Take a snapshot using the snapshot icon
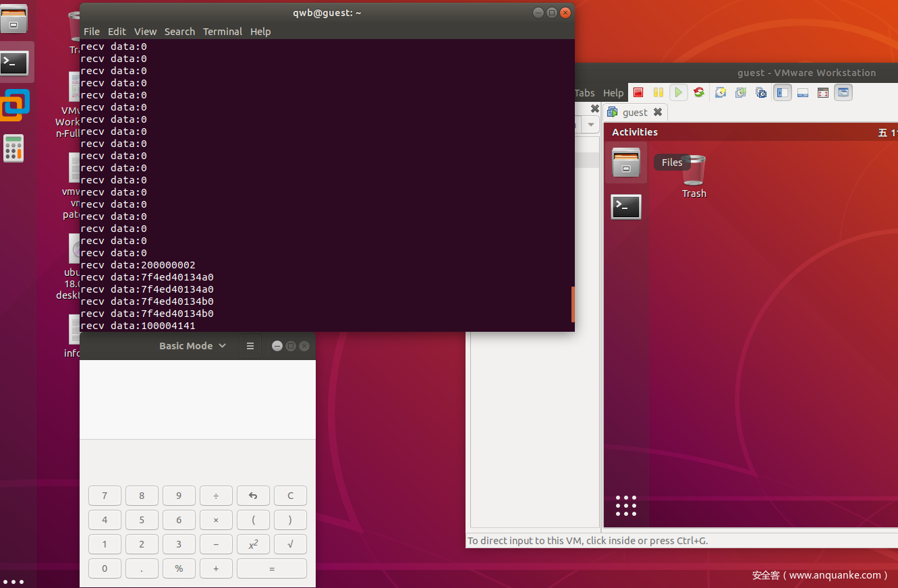The width and height of the screenshot is (898, 588). click(721, 92)
